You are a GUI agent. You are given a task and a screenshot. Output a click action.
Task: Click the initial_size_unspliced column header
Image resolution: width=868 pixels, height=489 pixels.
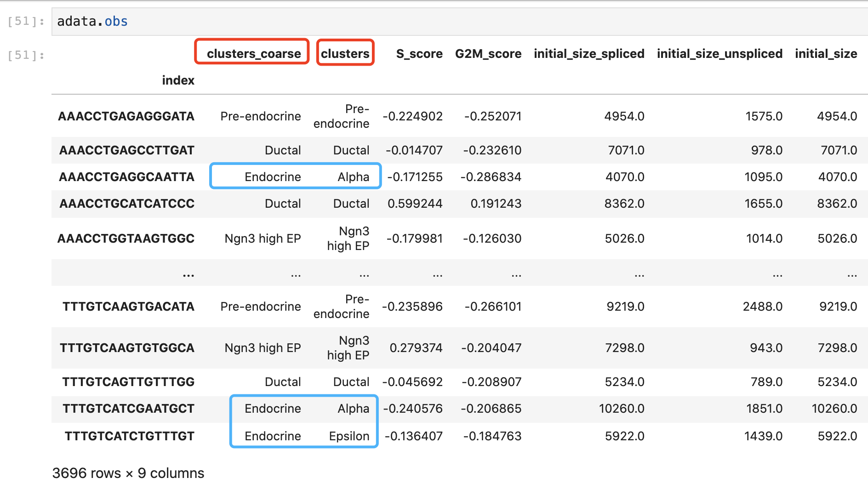720,53
